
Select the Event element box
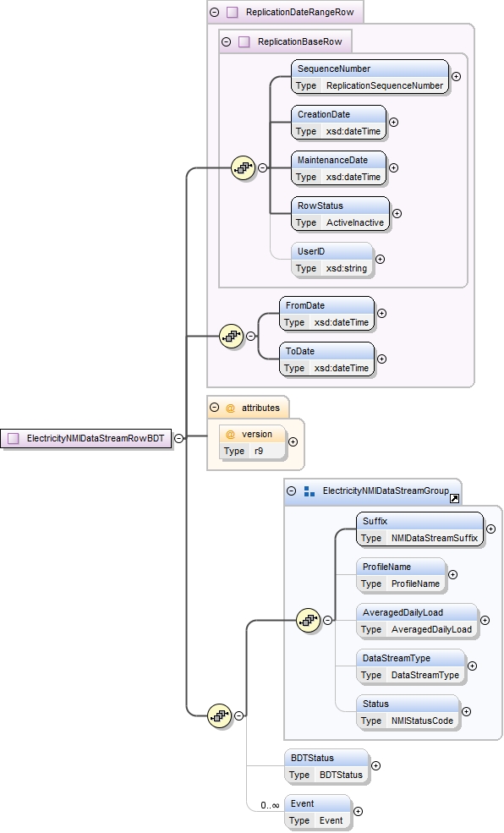click(318, 813)
